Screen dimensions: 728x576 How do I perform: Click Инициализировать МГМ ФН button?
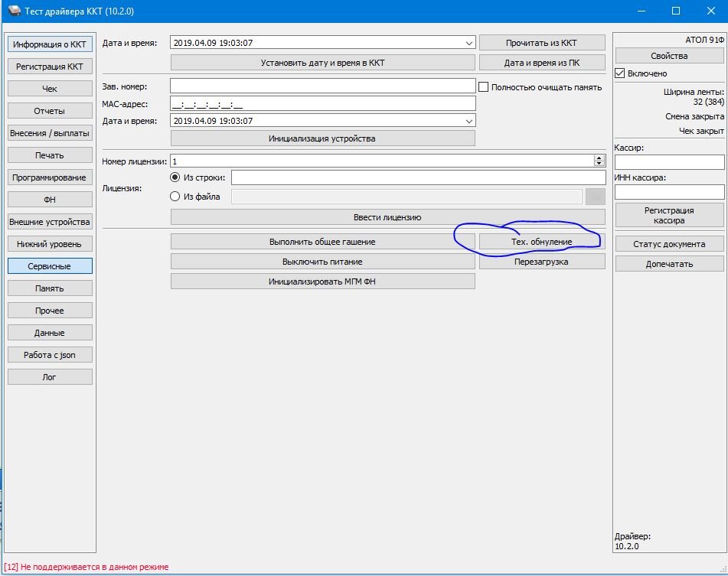pos(323,281)
